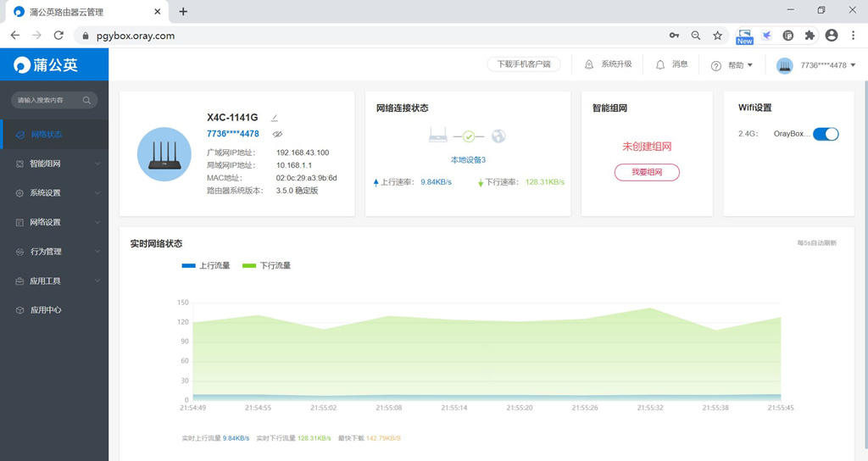Click the search magnifier in sidebar
Image resolution: width=868 pixels, height=461 pixels.
86,100
